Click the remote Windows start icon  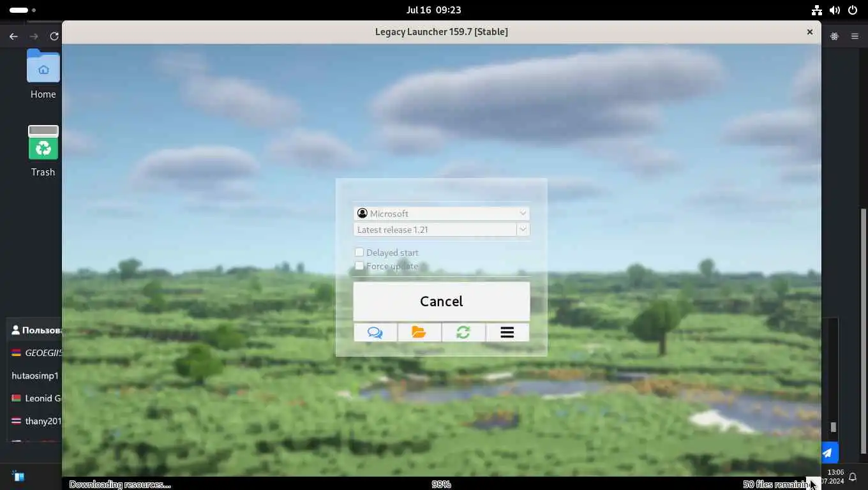tap(18, 476)
